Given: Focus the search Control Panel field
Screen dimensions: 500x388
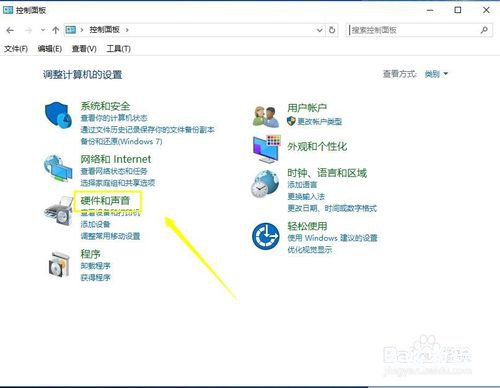Looking at the screenshot, I should (419, 30).
